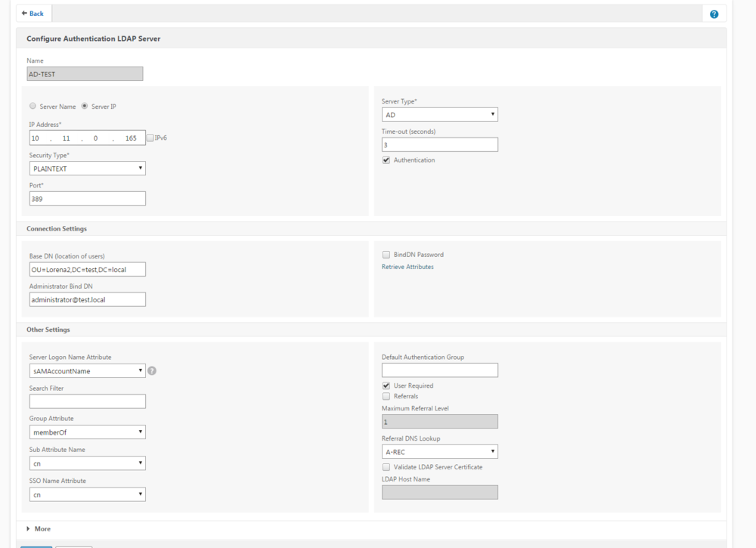The width and height of the screenshot is (756, 548).
Task: Open the help icon in the top right corner
Action: 714,14
